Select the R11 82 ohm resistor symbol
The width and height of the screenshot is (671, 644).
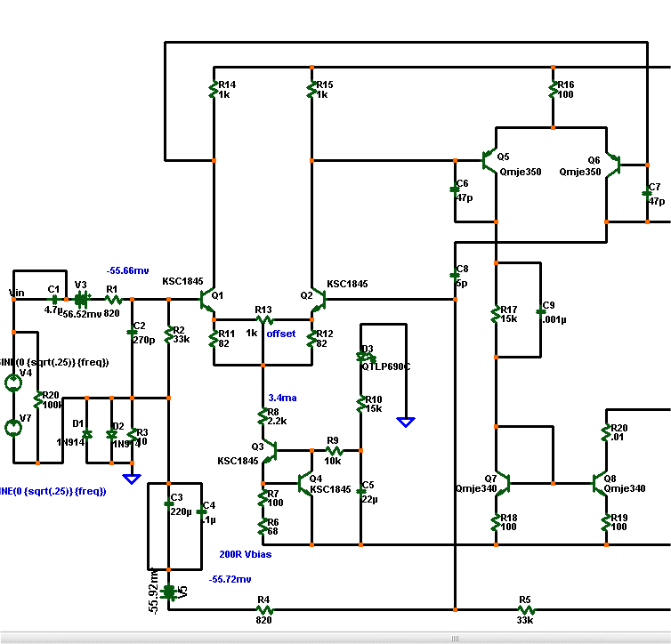213,339
